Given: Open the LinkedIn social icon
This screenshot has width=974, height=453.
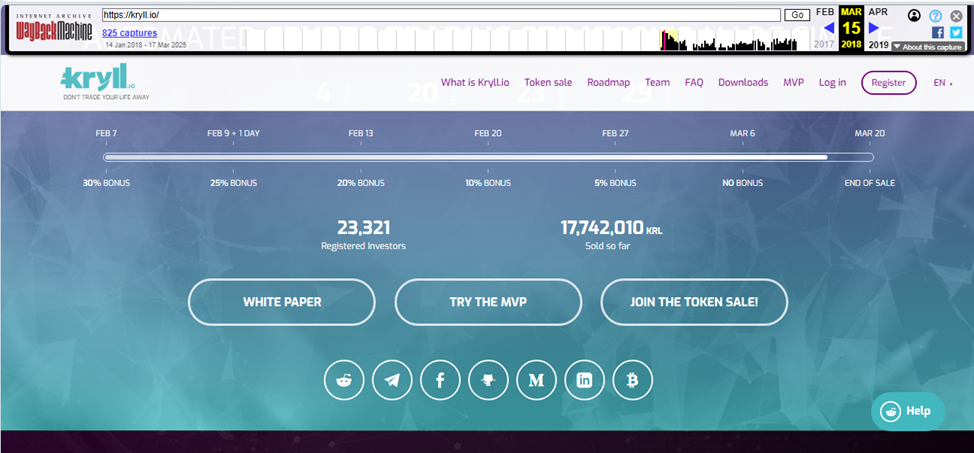Looking at the screenshot, I should click(x=585, y=380).
